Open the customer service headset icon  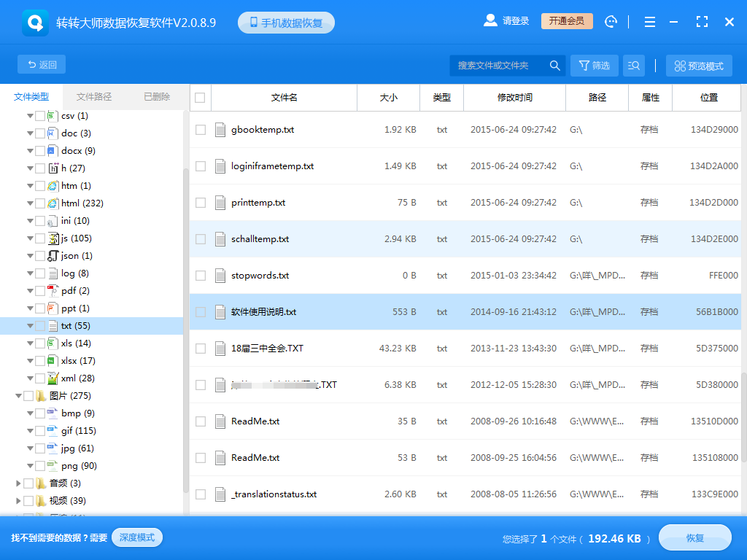pos(611,21)
